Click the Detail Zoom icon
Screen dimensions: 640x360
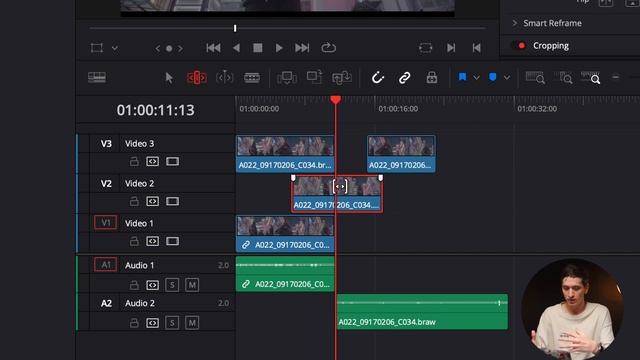(563, 78)
